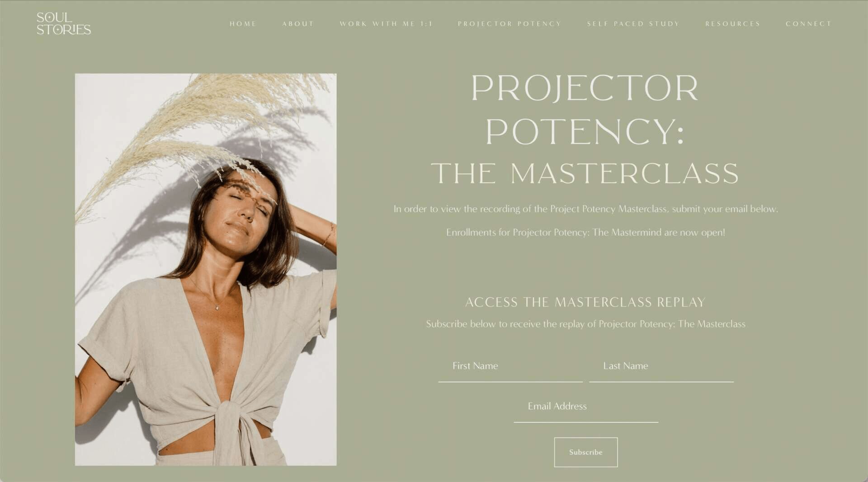Open Work With Me 1:1 page

386,23
